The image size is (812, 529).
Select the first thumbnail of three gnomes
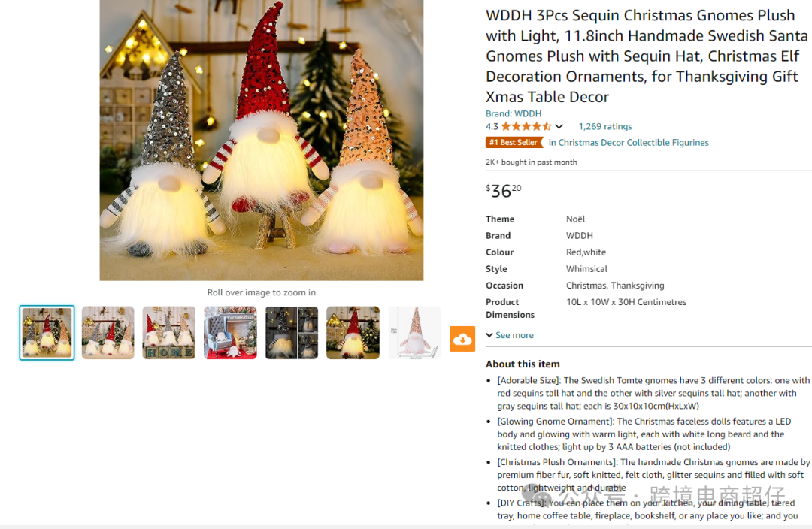coord(47,332)
